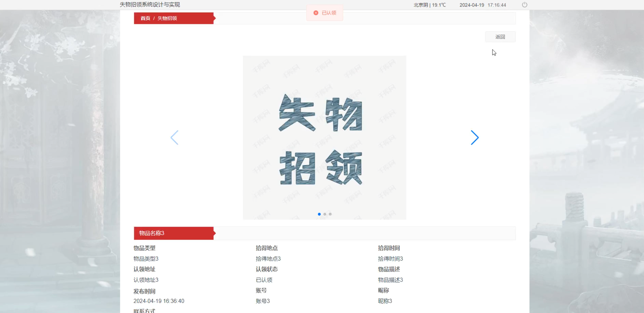The image size is (644, 313).
Task: Click the 失物招领系统设计与实现 site title
Action: [150, 5]
